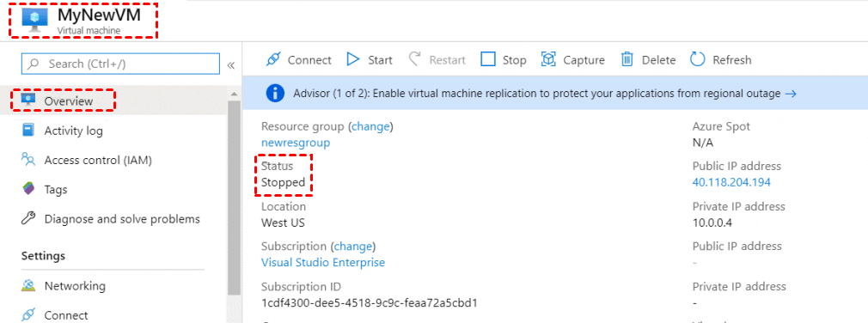Viewport: 868px width, 323px height.
Task: Click the Search (Ctrl+/) input box
Action: pos(120,64)
